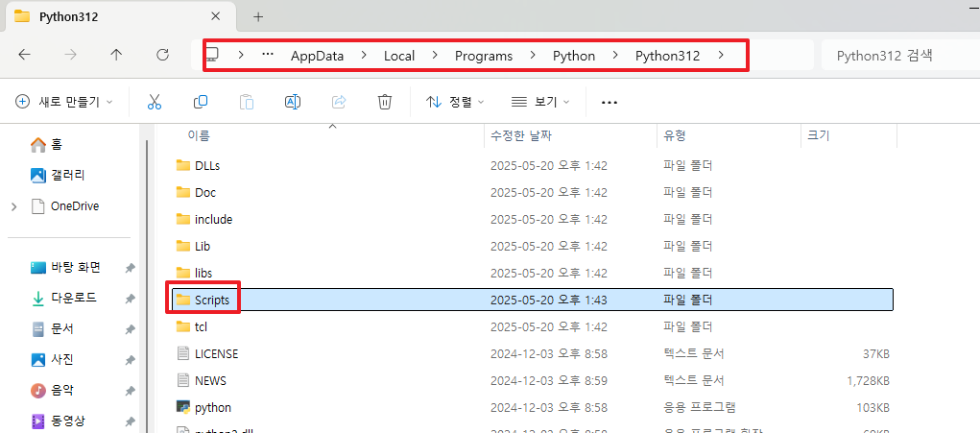Select the libs folder
This screenshot has width=980, height=433.
(x=194, y=273)
